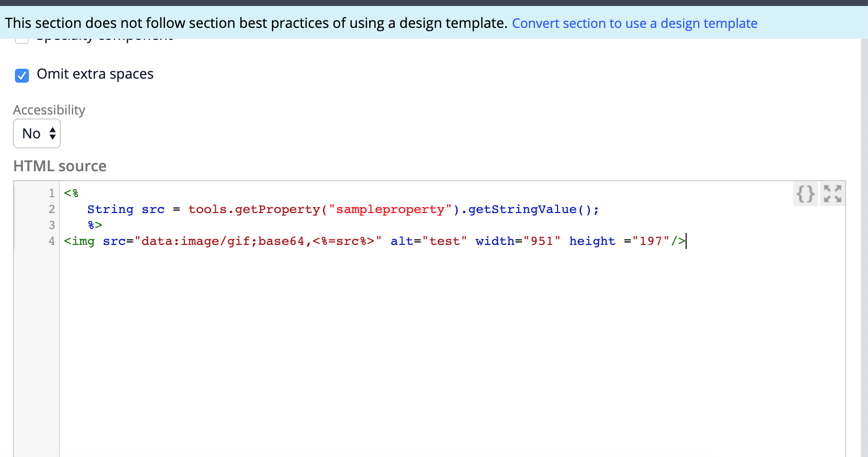Place cursor at end of line 4
The image size is (868, 457).
tap(687, 241)
